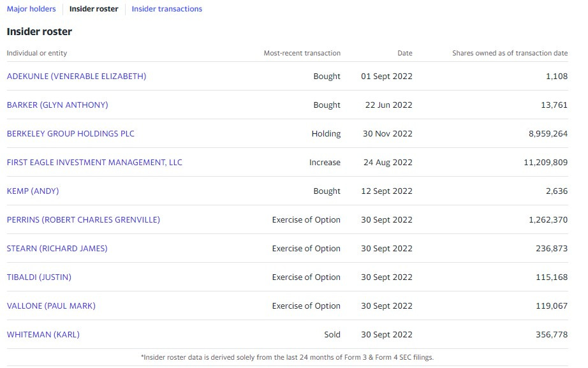The image size is (588, 368).
Task: Click the 'Date' column header
Action: [404, 53]
